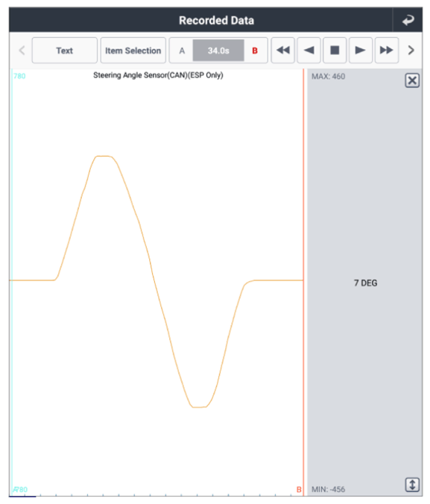The image size is (430, 504).
Task: Click the vertical expand arrows icon
Action: coord(412,485)
